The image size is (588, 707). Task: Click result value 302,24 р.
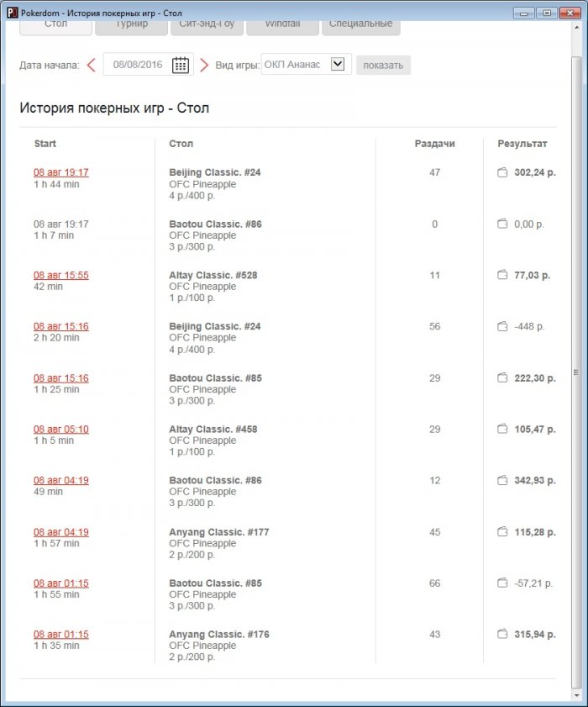[535, 172]
